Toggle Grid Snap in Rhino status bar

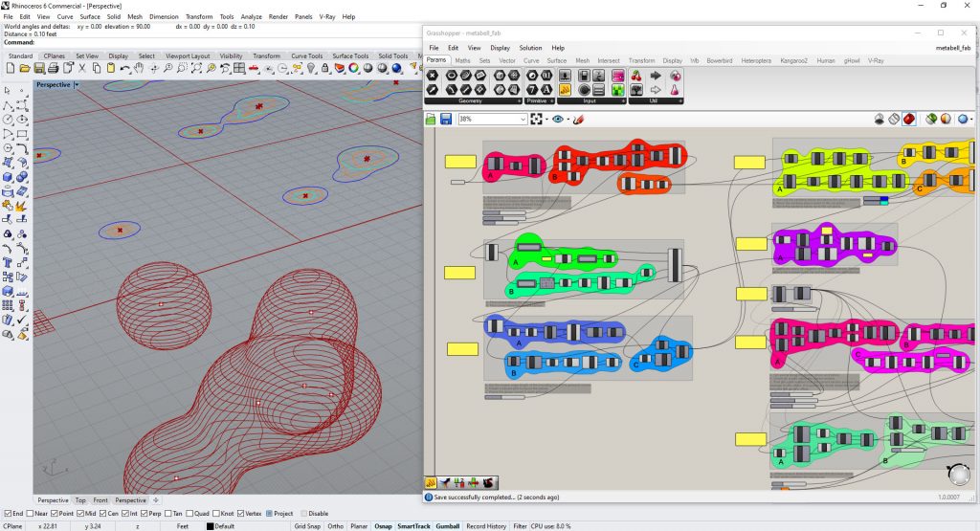(x=307, y=526)
